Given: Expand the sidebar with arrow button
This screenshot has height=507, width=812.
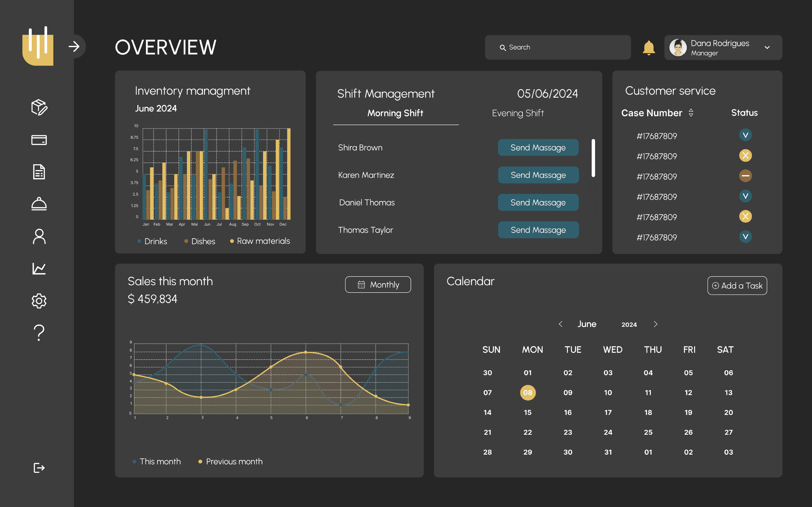Looking at the screenshot, I should tap(75, 46).
